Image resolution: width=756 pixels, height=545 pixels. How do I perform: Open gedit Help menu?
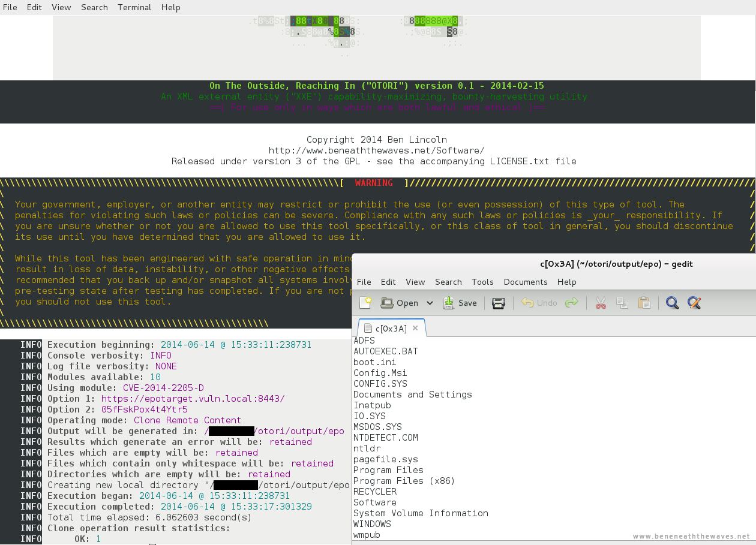click(566, 282)
